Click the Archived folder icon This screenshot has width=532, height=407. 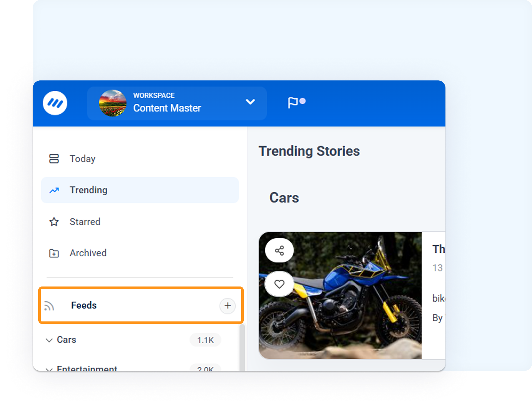[54, 253]
